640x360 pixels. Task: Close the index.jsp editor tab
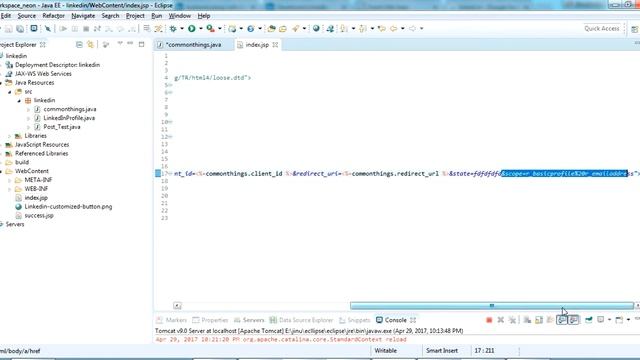pyautogui.click(x=275, y=44)
